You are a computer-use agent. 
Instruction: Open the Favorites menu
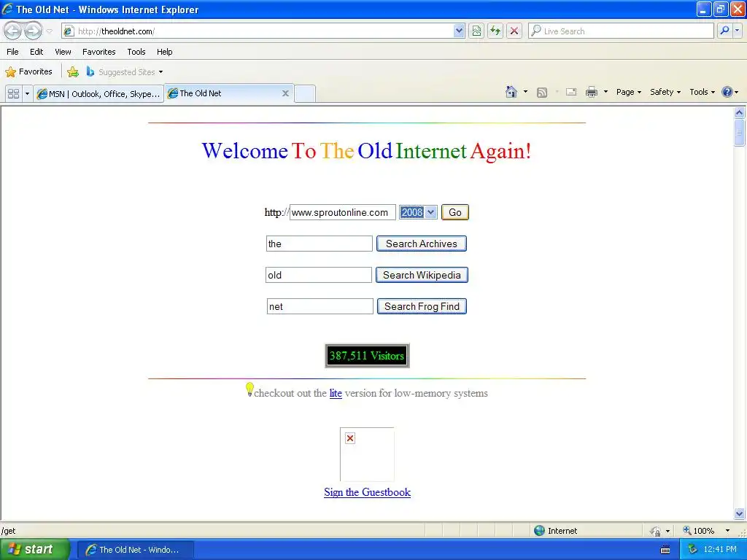pyautogui.click(x=99, y=52)
